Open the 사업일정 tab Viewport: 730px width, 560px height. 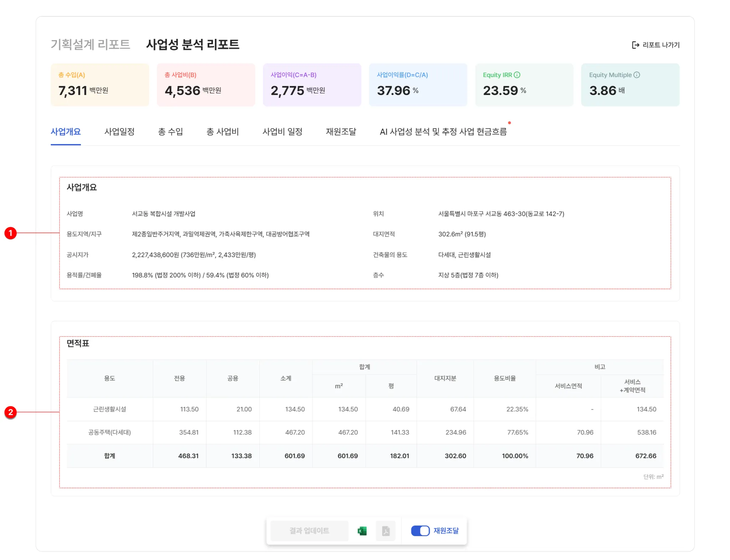119,132
